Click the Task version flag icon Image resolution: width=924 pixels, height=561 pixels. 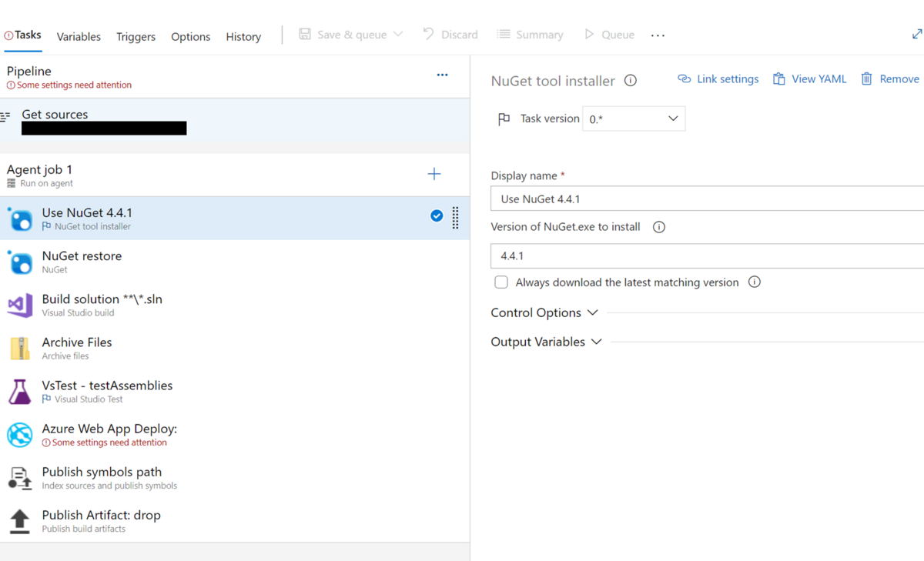click(504, 119)
